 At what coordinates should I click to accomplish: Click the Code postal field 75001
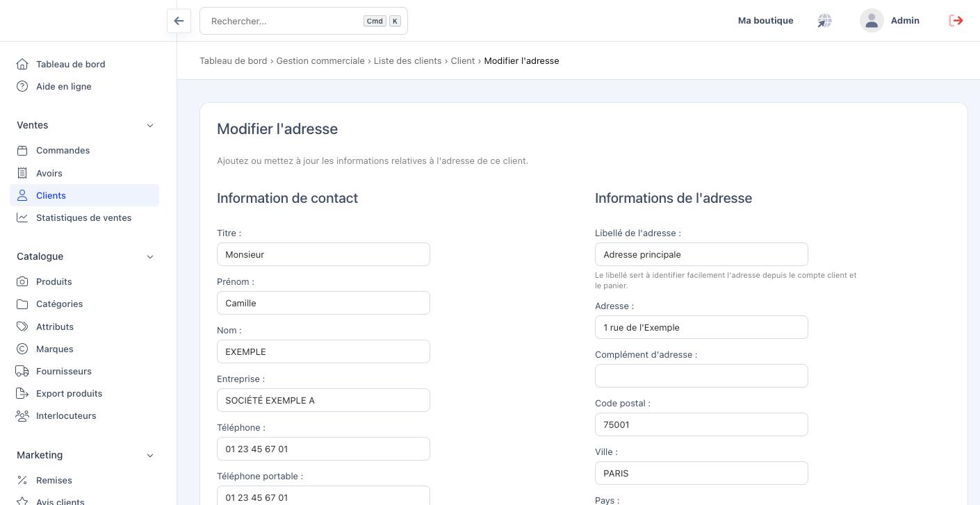click(701, 424)
